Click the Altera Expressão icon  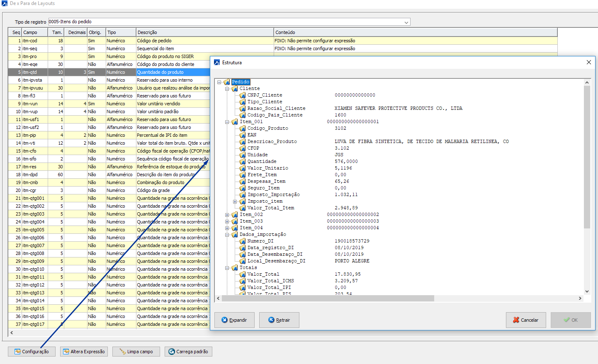pos(66,352)
